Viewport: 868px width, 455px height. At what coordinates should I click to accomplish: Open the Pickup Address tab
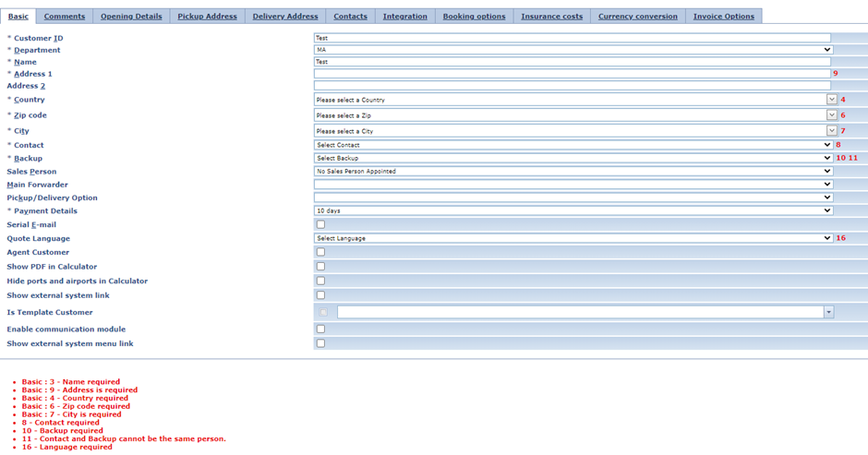[207, 17]
